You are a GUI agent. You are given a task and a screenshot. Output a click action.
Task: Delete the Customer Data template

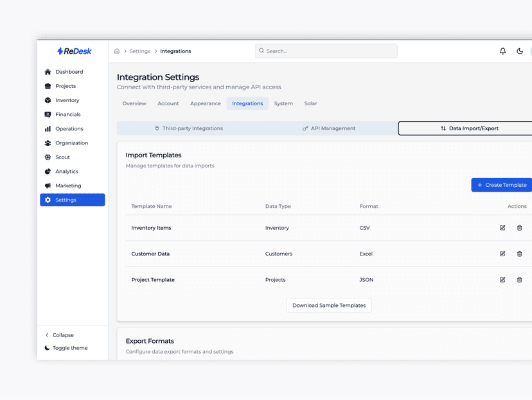519,254
